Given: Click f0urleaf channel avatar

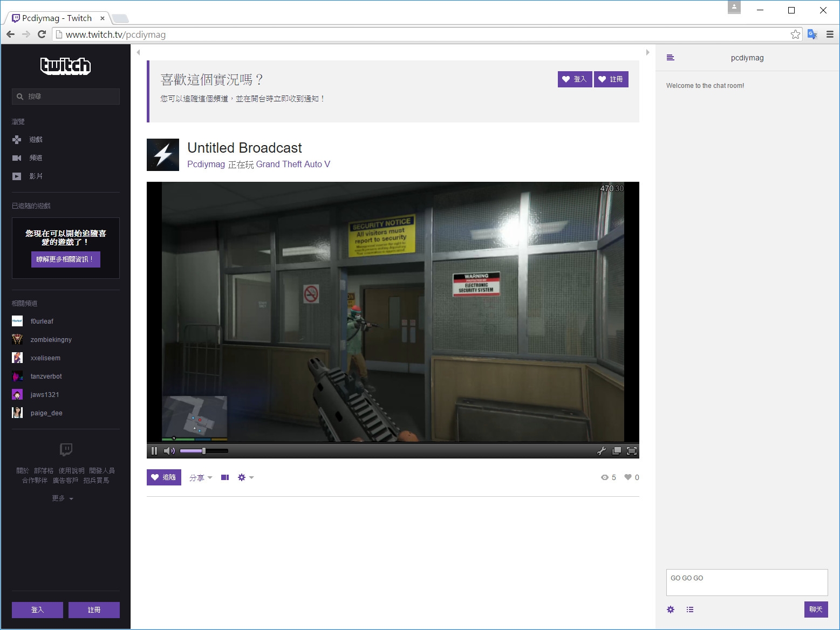Looking at the screenshot, I should click(17, 321).
